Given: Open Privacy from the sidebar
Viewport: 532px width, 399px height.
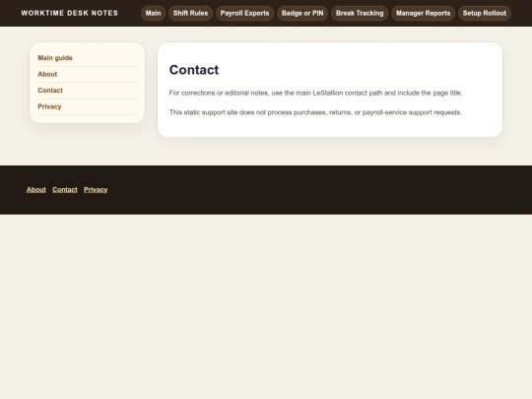Looking at the screenshot, I should 49,106.
